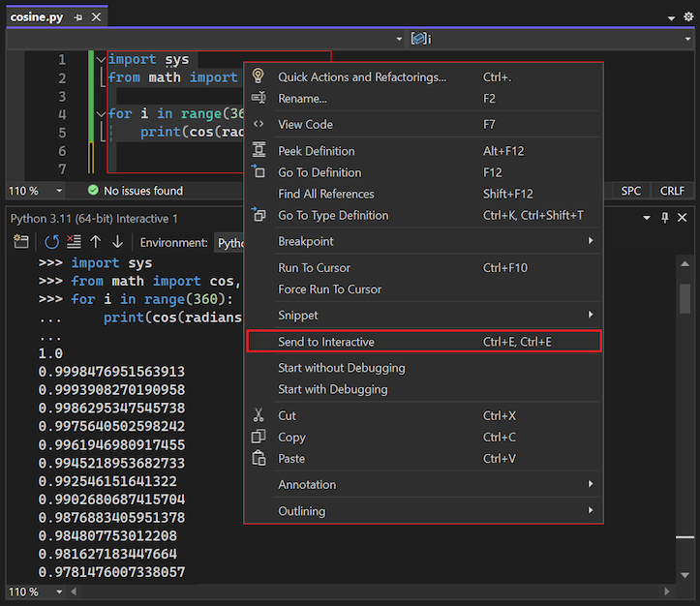The width and height of the screenshot is (700, 606).
Task: Open the Environment dropdown in Interactive window
Action: [230, 242]
